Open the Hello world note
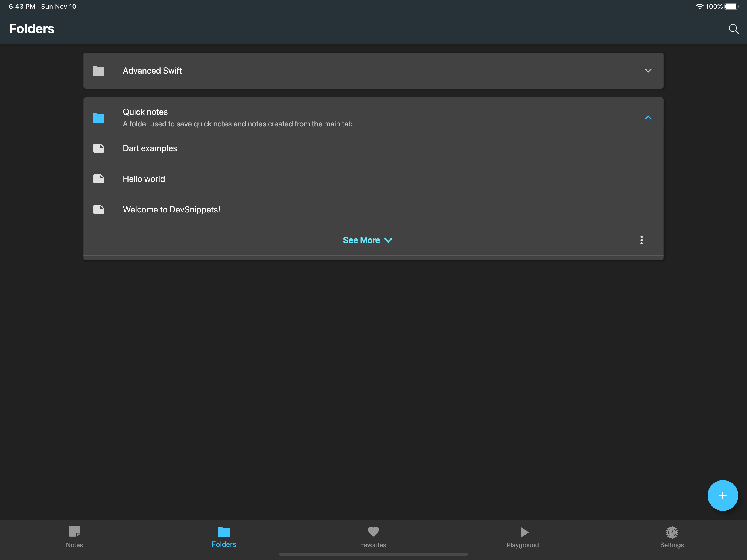This screenshot has height=560, width=747. tap(144, 179)
